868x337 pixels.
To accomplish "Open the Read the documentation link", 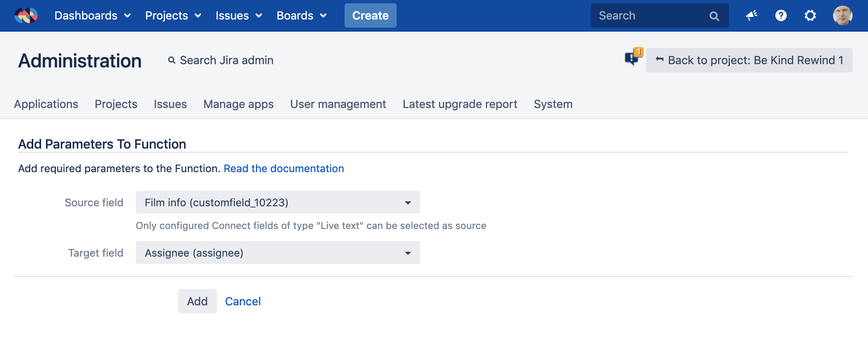I will click(x=284, y=168).
